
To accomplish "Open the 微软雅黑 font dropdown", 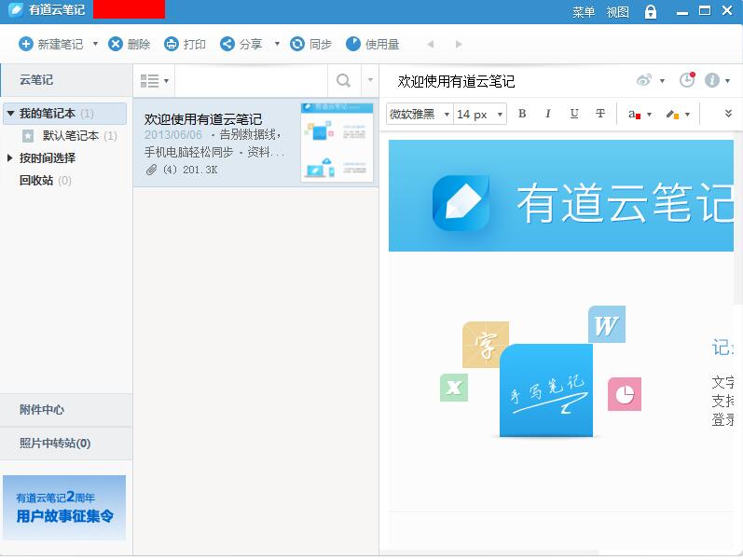I will (420, 114).
